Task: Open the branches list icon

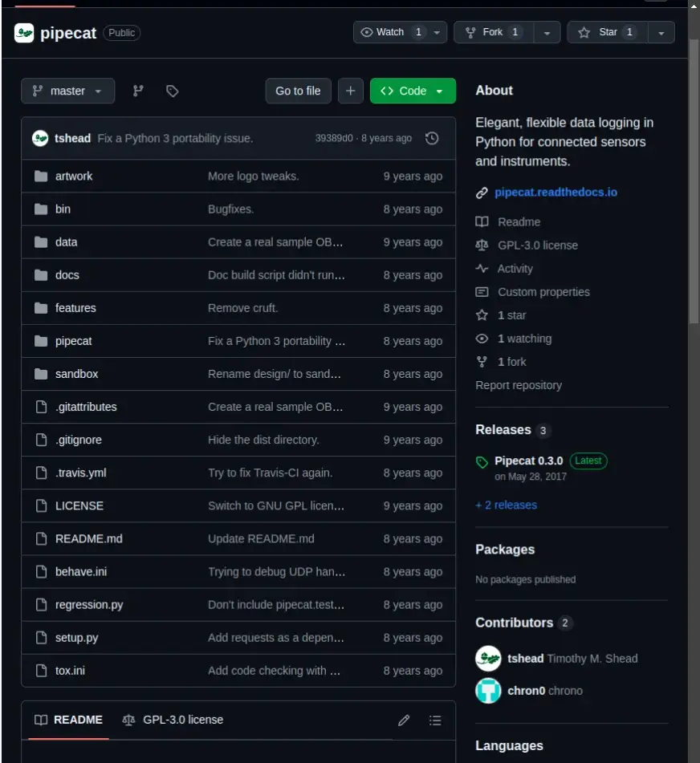Action: point(138,91)
